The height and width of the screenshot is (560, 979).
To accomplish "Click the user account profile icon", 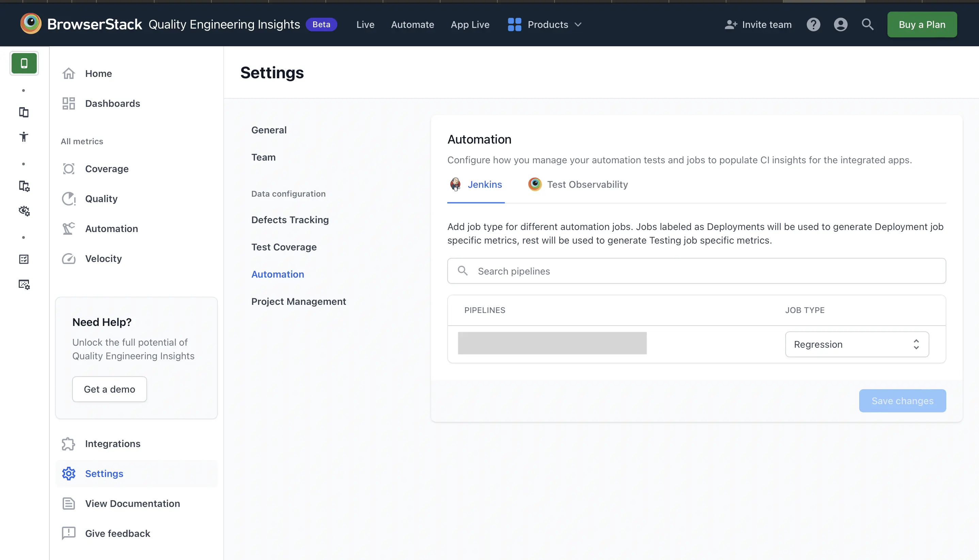I will (x=840, y=24).
